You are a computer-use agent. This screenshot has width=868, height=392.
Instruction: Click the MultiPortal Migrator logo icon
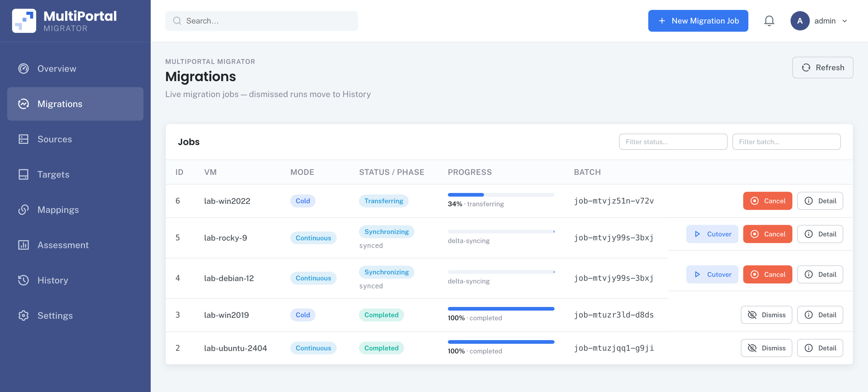point(24,21)
